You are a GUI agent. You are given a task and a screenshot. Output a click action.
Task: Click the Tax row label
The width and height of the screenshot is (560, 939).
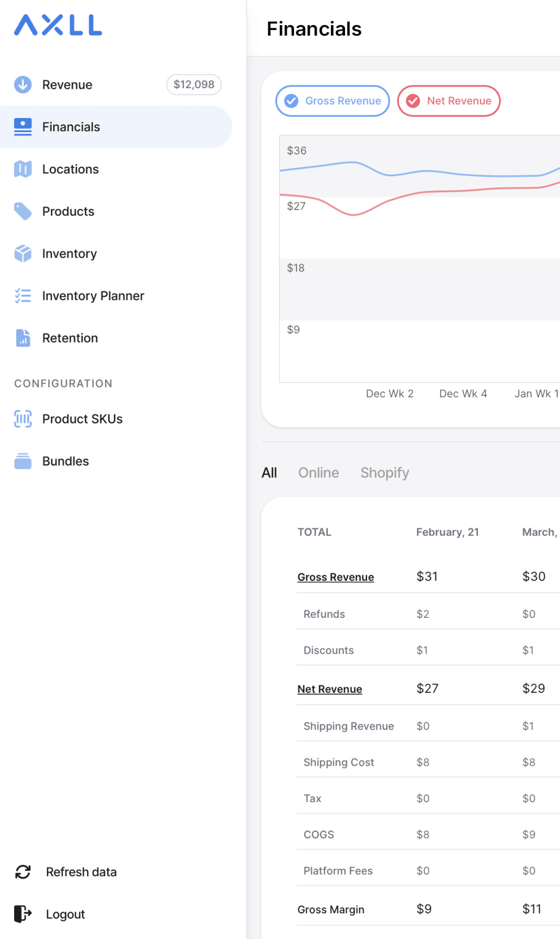(x=312, y=799)
